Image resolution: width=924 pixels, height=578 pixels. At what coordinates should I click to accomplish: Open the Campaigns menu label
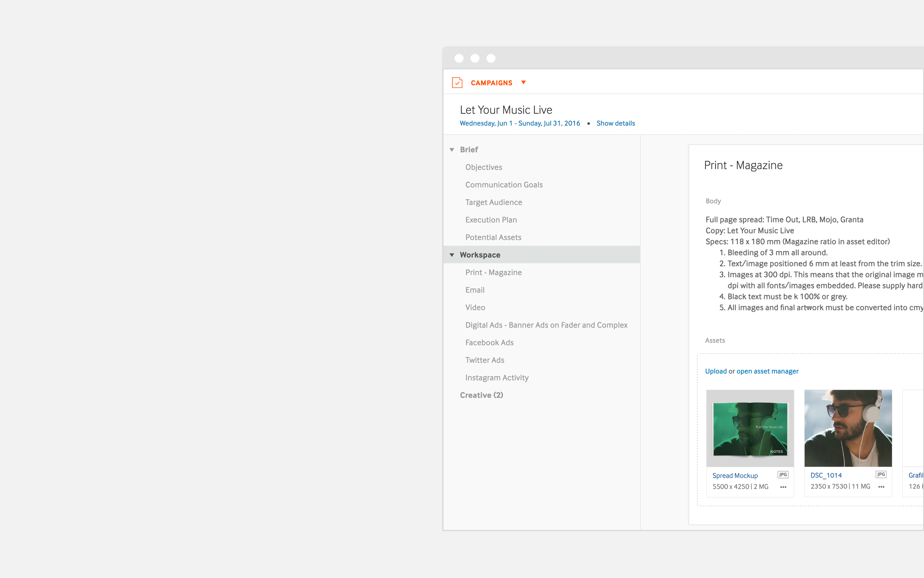pyautogui.click(x=492, y=83)
